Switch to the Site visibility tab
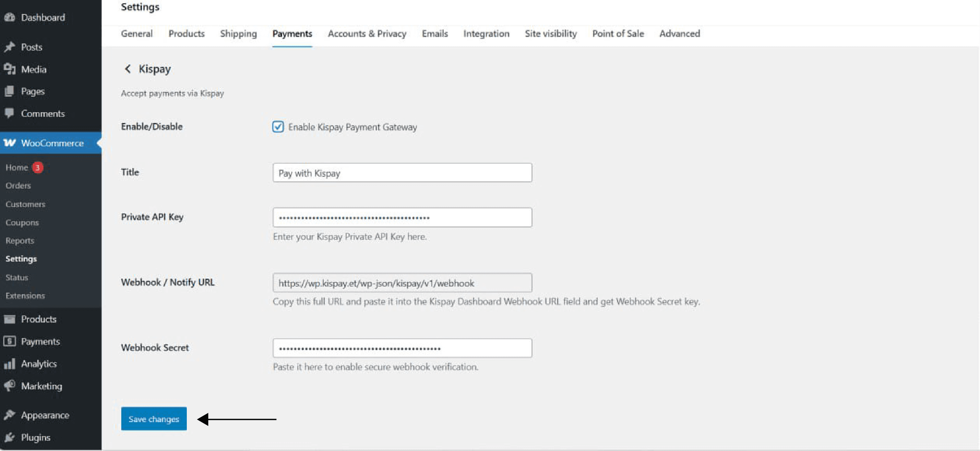Screen dimensions: 980x451 [x=551, y=33]
